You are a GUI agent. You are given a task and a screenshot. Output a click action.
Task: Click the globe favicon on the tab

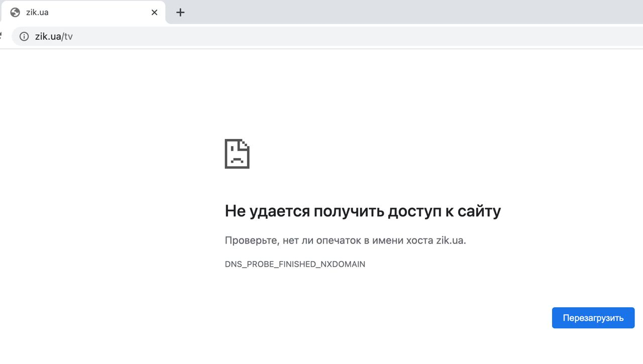tap(15, 12)
